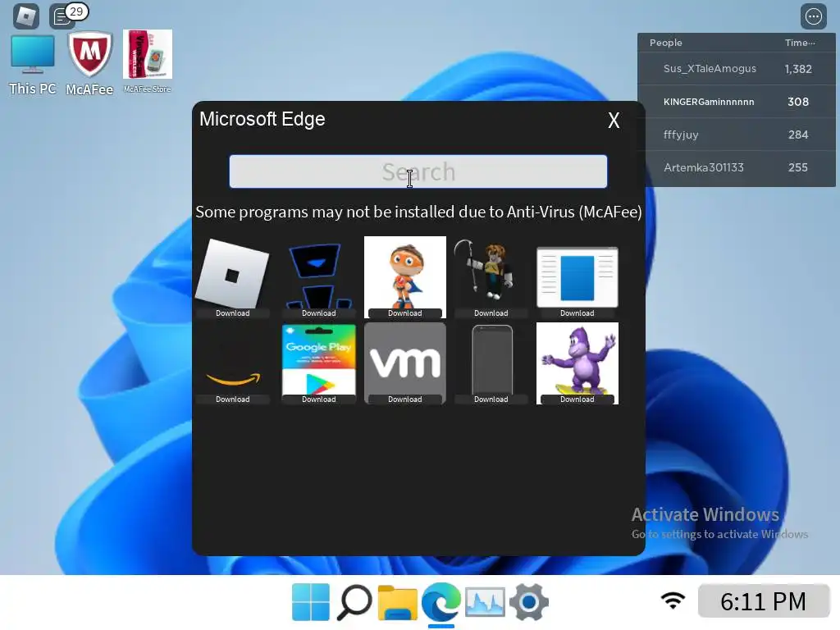Click the Google Play gift card thumbnail
This screenshot has height=630, width=840.
[x=319, y=360]
